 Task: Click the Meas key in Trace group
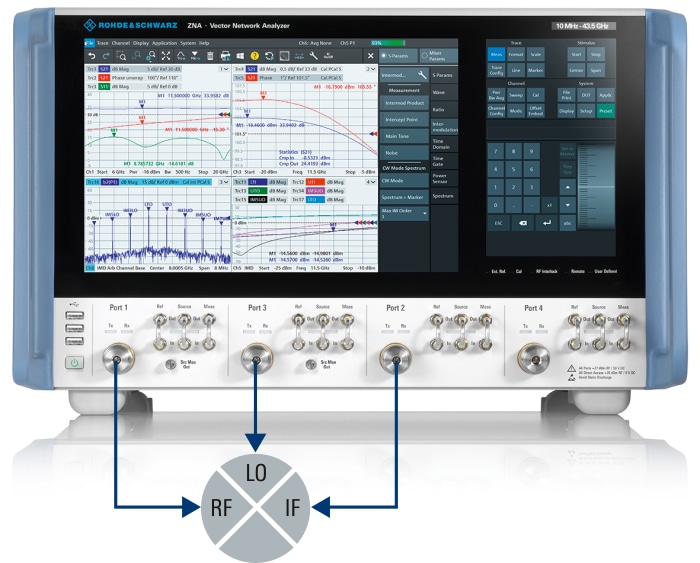(496, 54)
